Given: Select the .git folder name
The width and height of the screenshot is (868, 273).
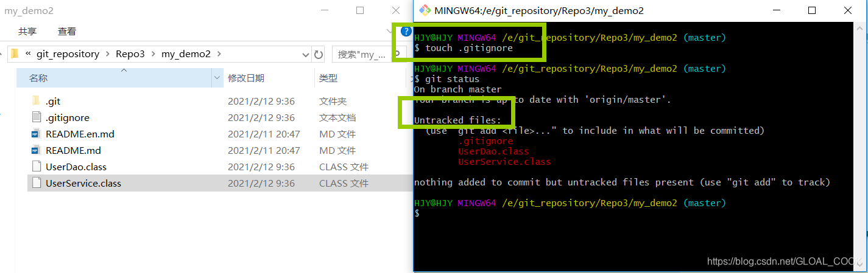Looking at the screenshot, I should pyautogui.click(x=53, y=101).
